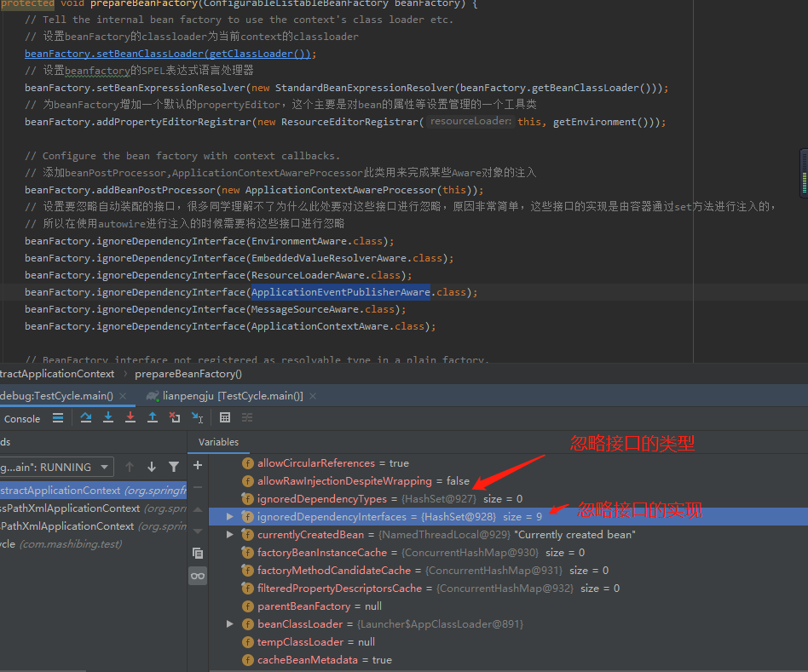Viewport: 808px width, 672px height.
Task: Select the ignoredDependencyInterfaces variable row
Action: pos(508,516)
